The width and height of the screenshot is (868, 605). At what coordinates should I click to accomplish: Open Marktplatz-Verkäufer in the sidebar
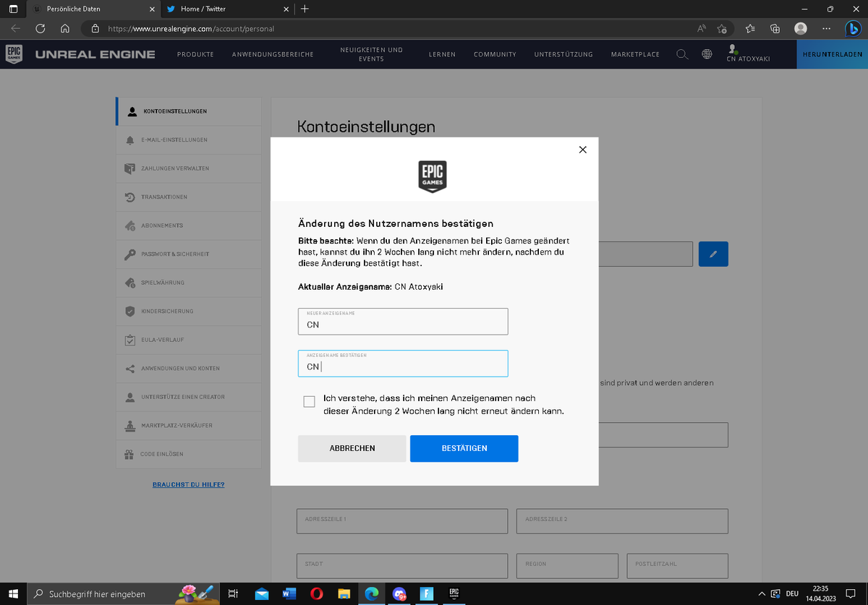point(188,426)
